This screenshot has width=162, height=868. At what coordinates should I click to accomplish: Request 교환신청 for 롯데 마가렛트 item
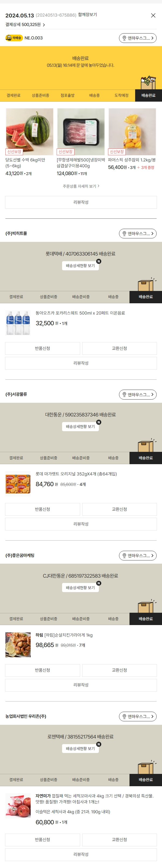coord(120,509)
